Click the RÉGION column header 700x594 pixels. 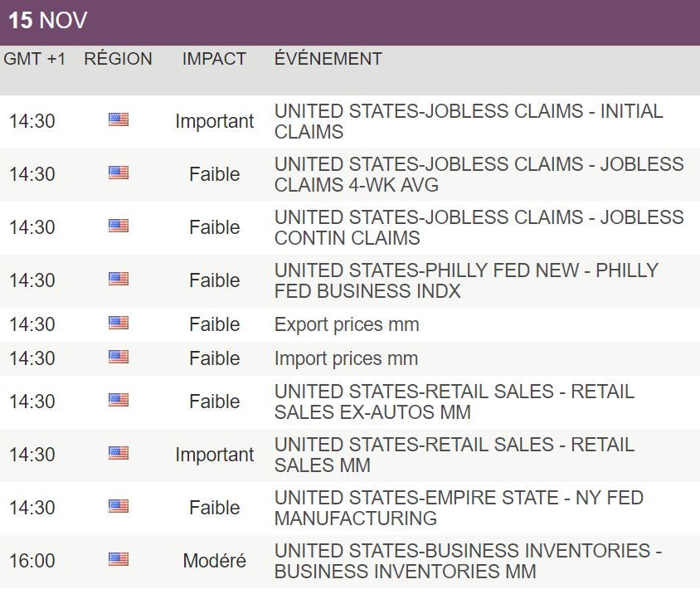[118, 59]
